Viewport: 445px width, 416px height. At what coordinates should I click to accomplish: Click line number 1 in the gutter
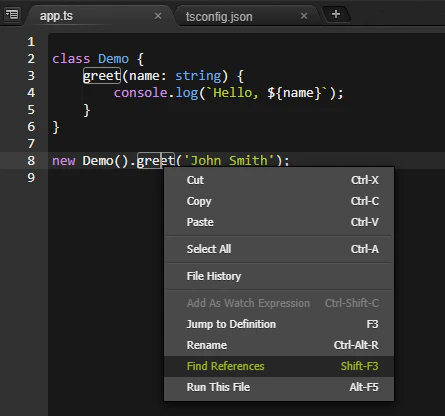(31, 42)
